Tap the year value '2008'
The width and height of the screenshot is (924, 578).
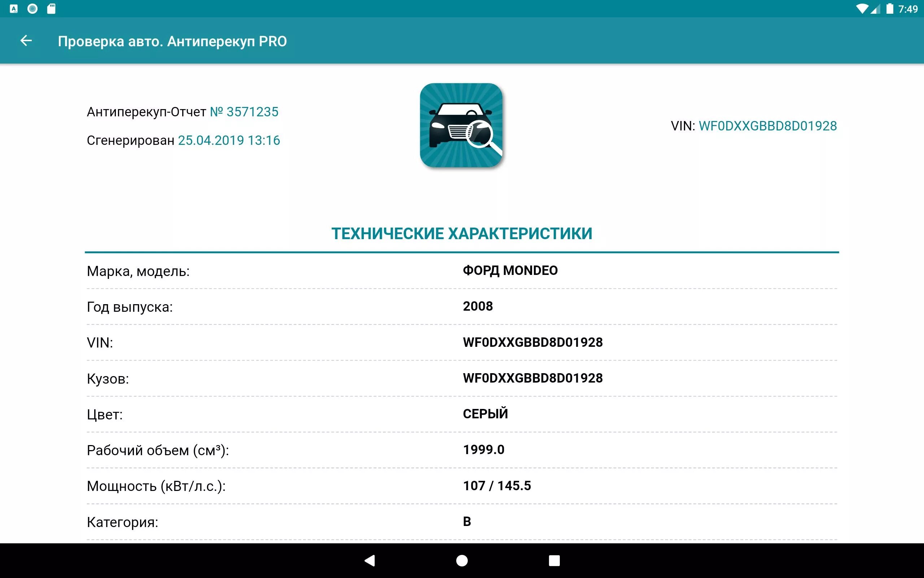click(x=478, y=306)
